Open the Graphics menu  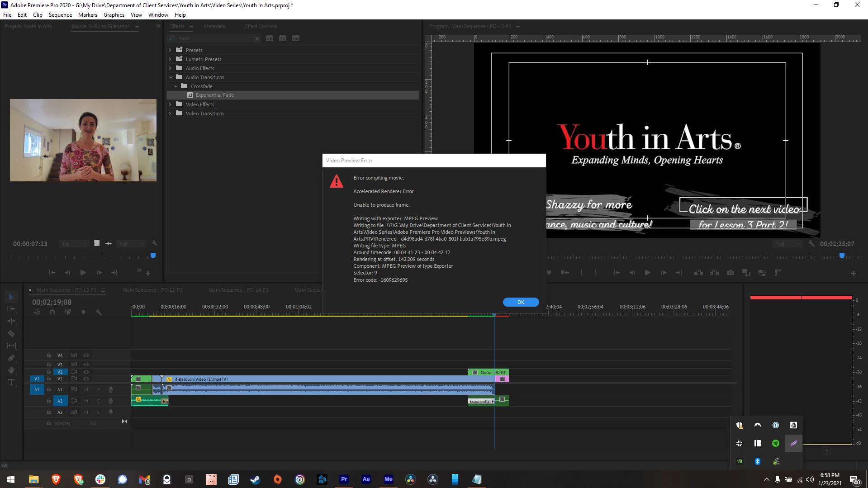(x=114, y=15)
